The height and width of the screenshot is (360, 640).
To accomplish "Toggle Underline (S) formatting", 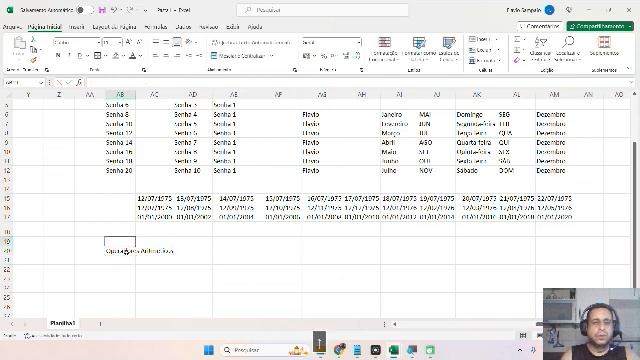I will 80,56.
